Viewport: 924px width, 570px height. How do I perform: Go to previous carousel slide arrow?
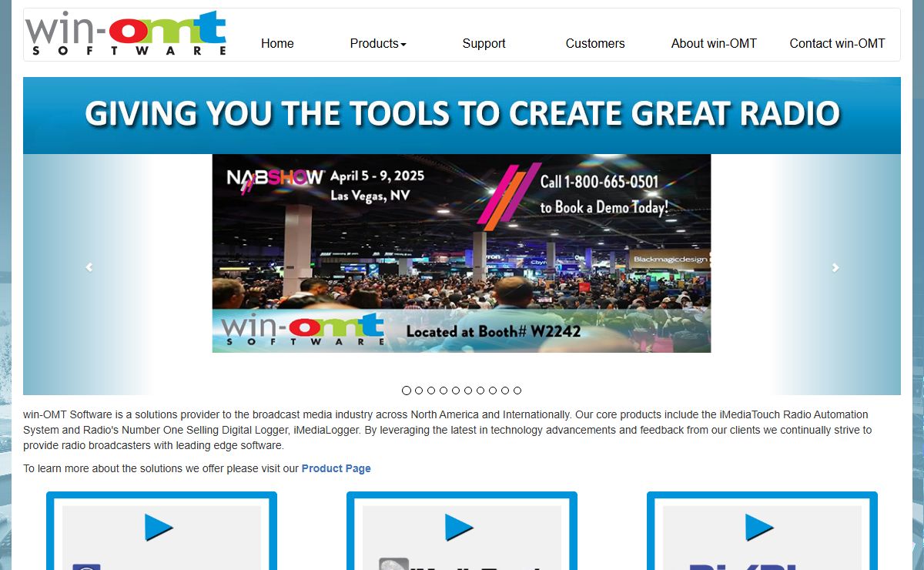pos(89,267)
